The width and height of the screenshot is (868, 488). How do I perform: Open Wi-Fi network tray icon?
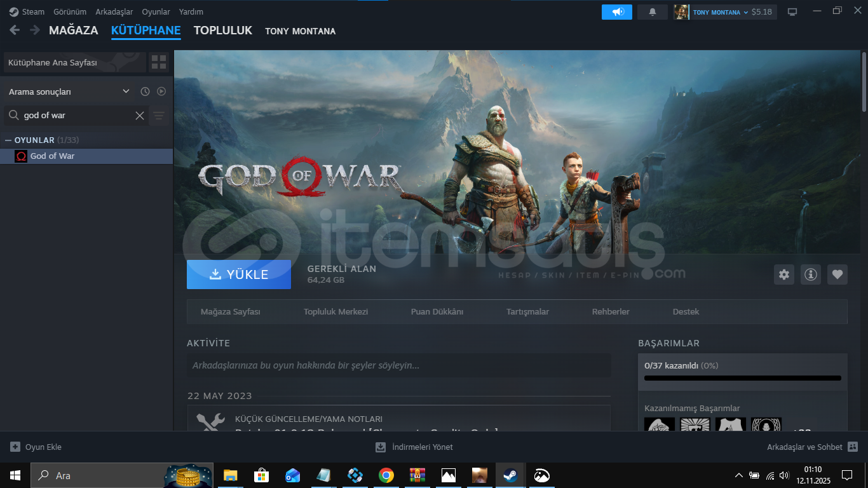770,475
